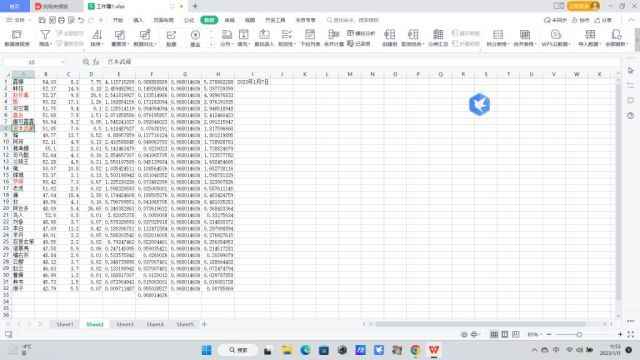
Task: Switch to Sheet1 tab
Action: coord(65,324)
